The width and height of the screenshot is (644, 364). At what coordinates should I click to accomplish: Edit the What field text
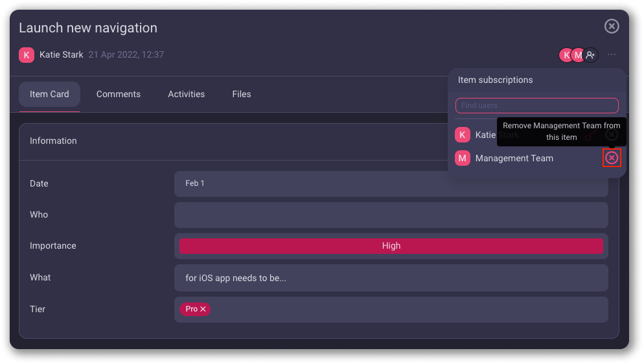pyautogui.click(x=391, y=278)
